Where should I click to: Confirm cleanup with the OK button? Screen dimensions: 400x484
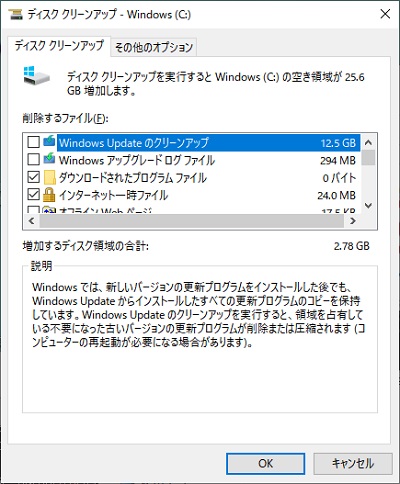click(265, 463)
